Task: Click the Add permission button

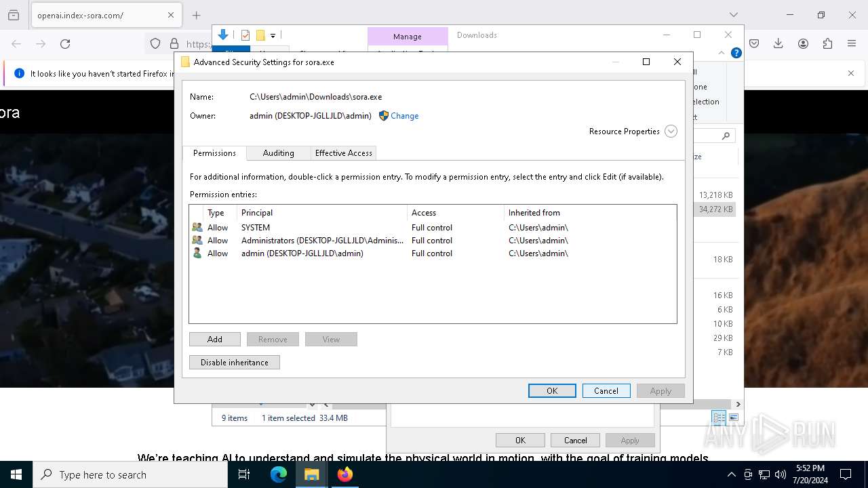Action: click(x=215, y=340)
